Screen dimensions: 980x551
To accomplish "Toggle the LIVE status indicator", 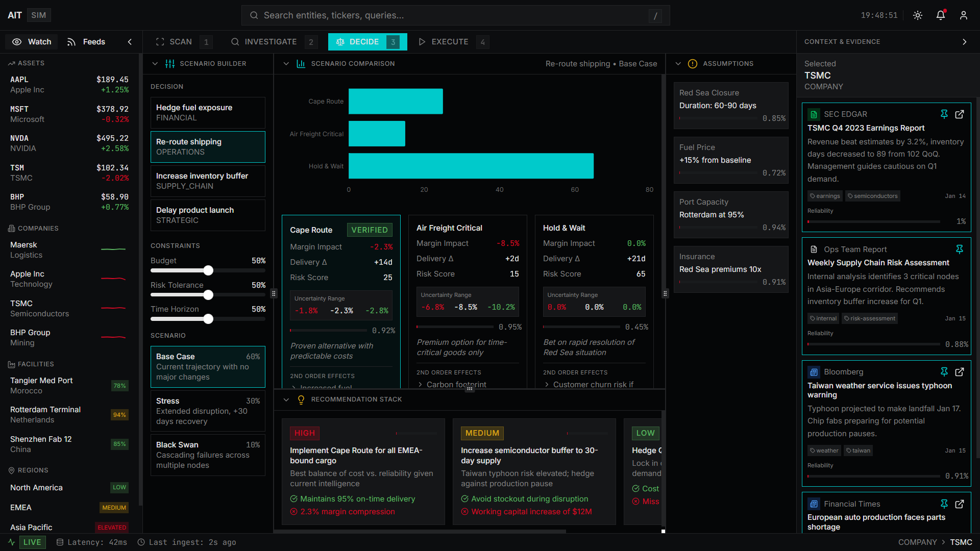I will [32, 542].
